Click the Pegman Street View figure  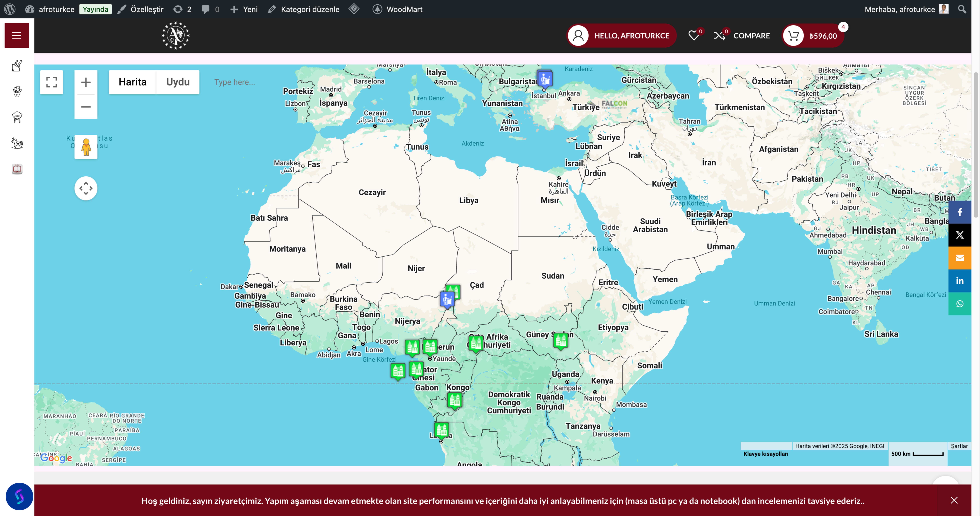point(86,147)
